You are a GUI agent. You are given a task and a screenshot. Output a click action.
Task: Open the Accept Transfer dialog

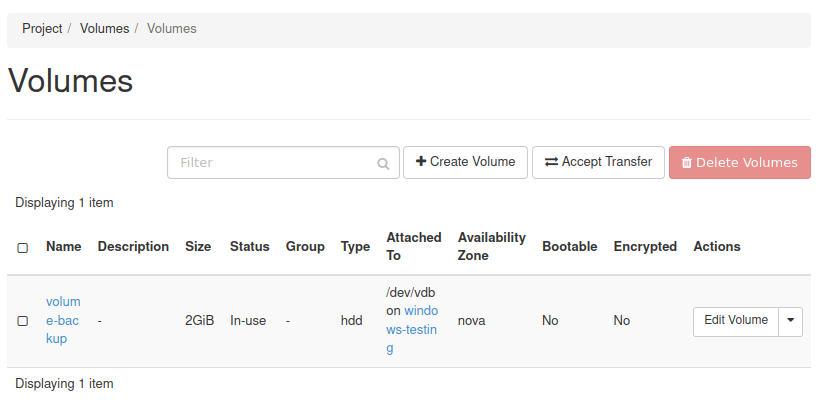(x=598, y=162)
